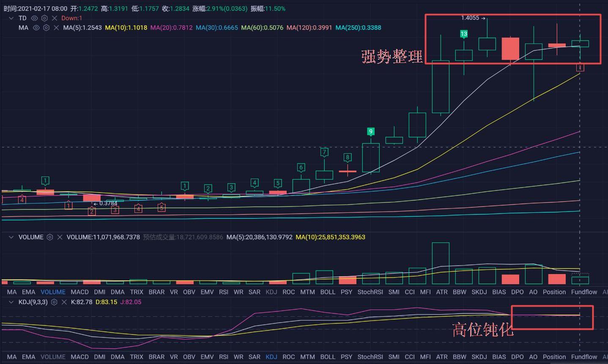Image resolution: width=608 pixels, height=364 pixels.
Task: Select BIAS in the bottom indicator tab row
Action: (x=499, y=357)
